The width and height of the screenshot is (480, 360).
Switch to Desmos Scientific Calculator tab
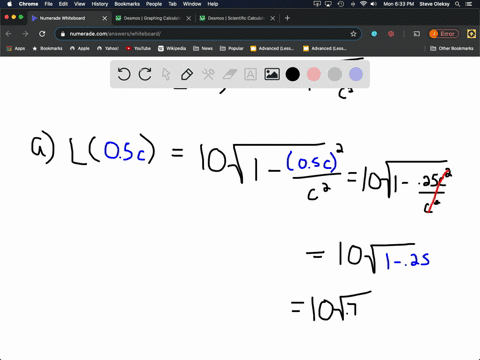[236, 18]
